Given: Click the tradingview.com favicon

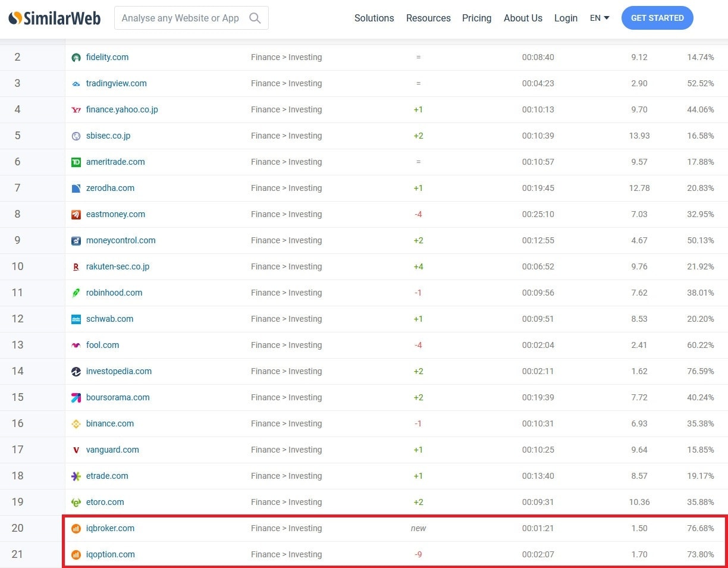Looking at the screenshot, I should click(x=76, y=84).
